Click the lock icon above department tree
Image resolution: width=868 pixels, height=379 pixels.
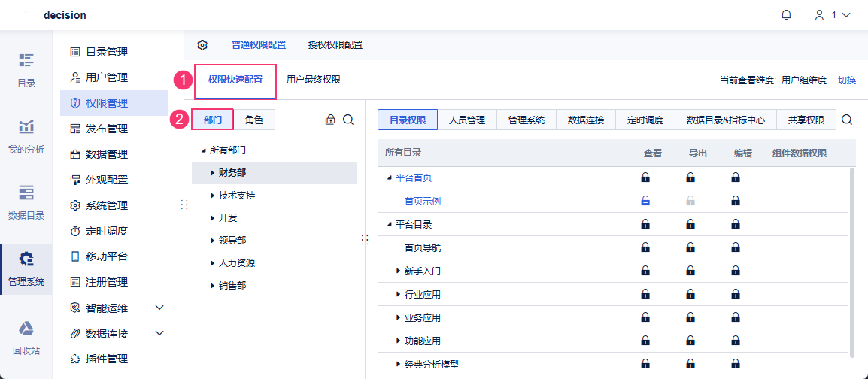[x=330, y=120]
